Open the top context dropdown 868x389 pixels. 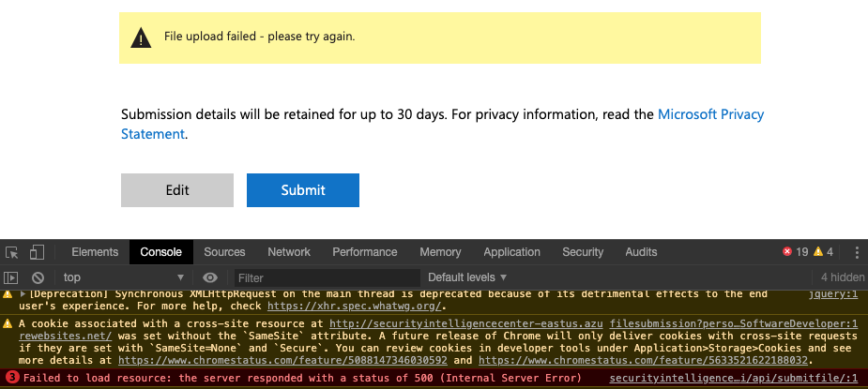point(124,277)
